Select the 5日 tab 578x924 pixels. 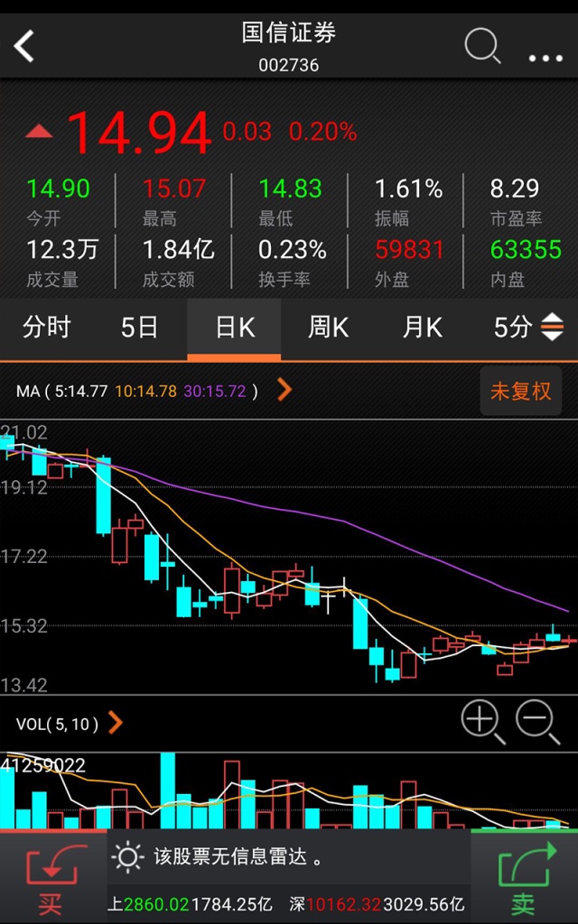(x=140, y=328)
